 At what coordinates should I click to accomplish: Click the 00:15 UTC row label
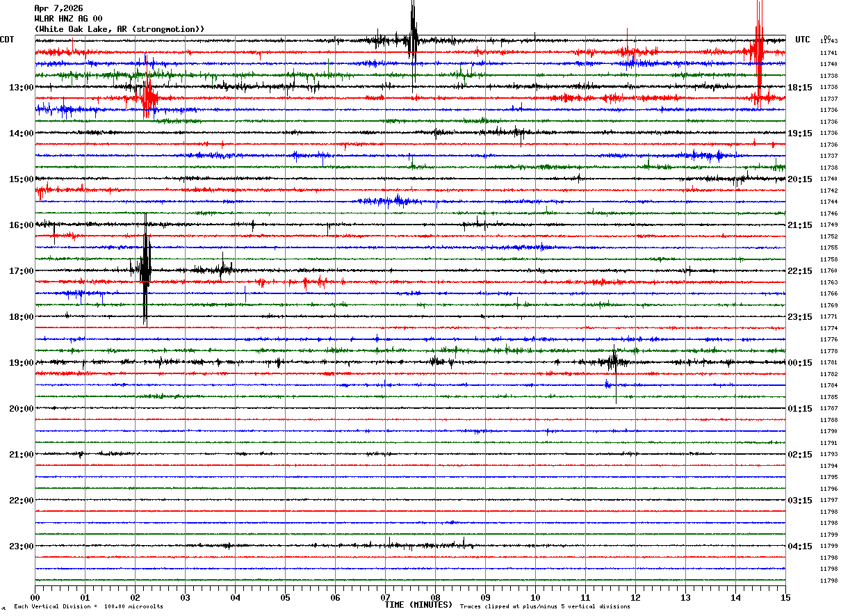(x=799, y=362)
